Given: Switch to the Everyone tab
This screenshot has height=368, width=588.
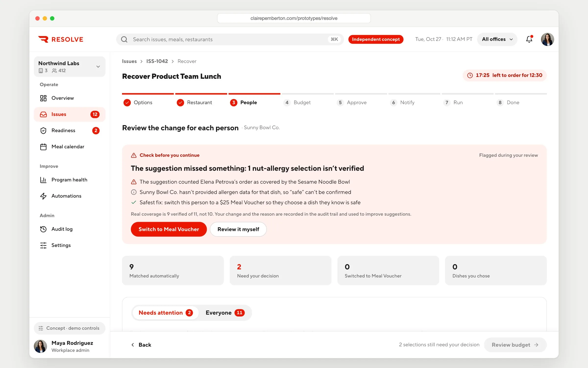Looking at the screenshot, I should [225, 313].
